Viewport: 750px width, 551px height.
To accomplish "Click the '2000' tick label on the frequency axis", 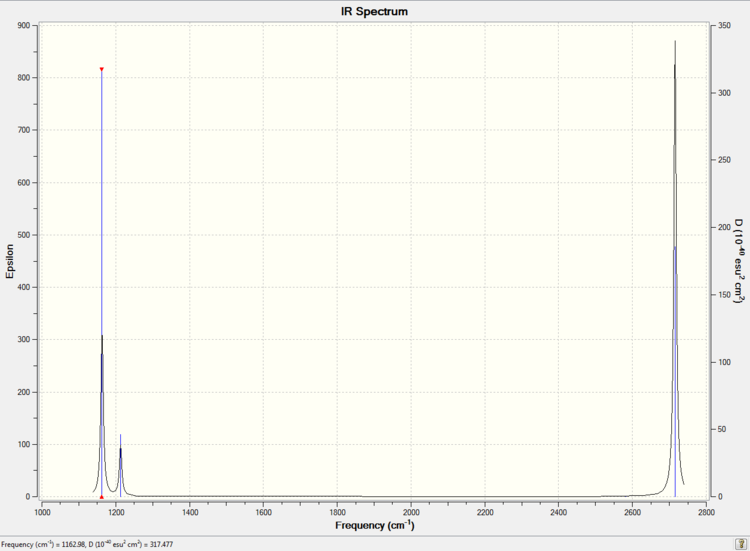I will click(x=411, y=512).
